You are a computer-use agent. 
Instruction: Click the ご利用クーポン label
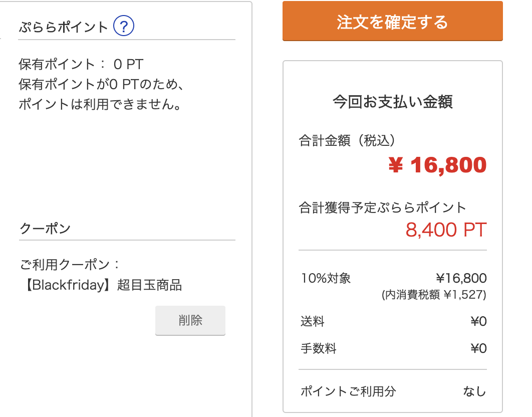tap(70, 265)
